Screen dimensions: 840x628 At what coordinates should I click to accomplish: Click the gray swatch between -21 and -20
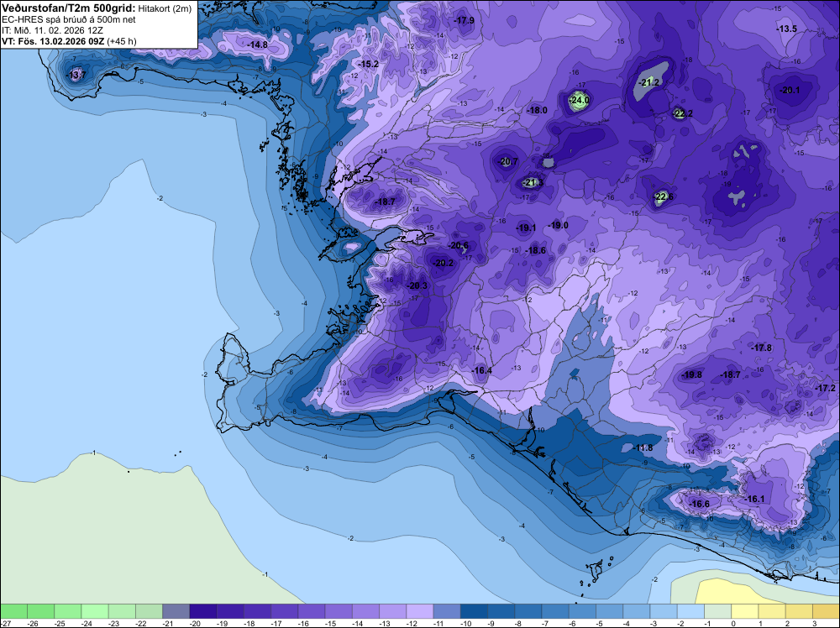pyautogui.click(x=176, y=611)
